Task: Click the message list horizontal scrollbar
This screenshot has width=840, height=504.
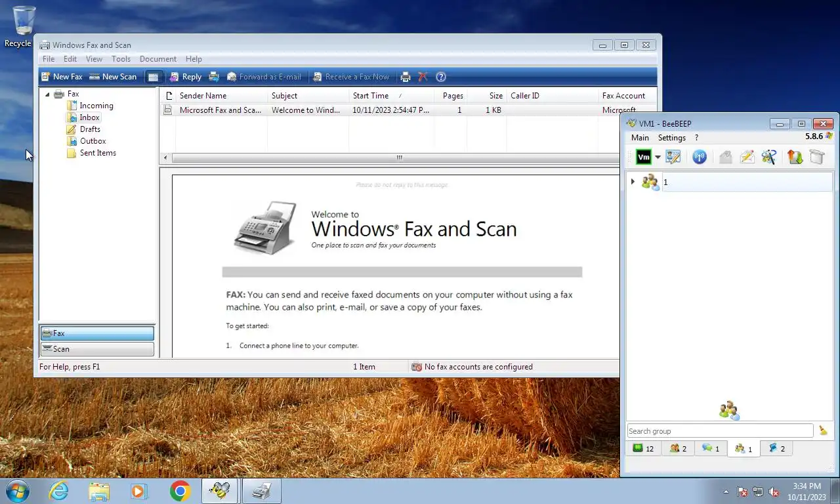Action: click(x=398, y=157)
